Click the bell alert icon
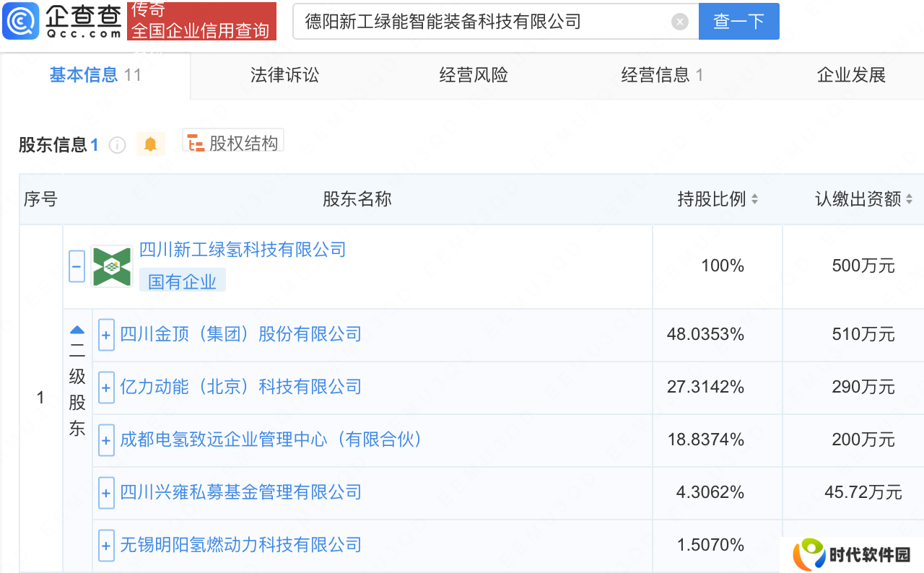This screenshot has height=573, width=924. (150, 144)
